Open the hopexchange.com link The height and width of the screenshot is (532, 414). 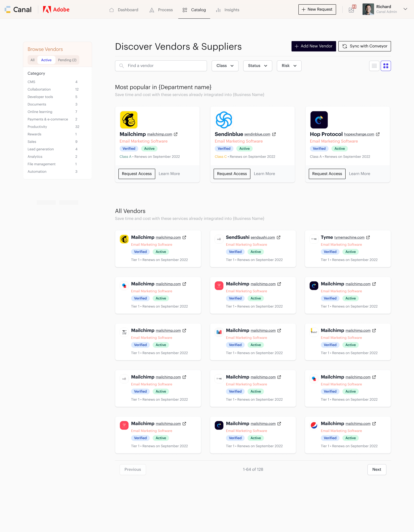tap(359, 134)
